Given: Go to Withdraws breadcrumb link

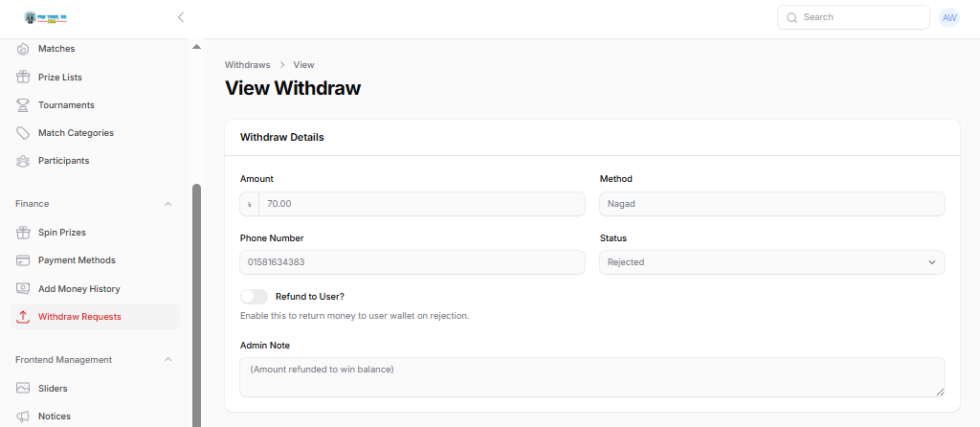Looking at the screenshot, I should click(x=247, y=65).
